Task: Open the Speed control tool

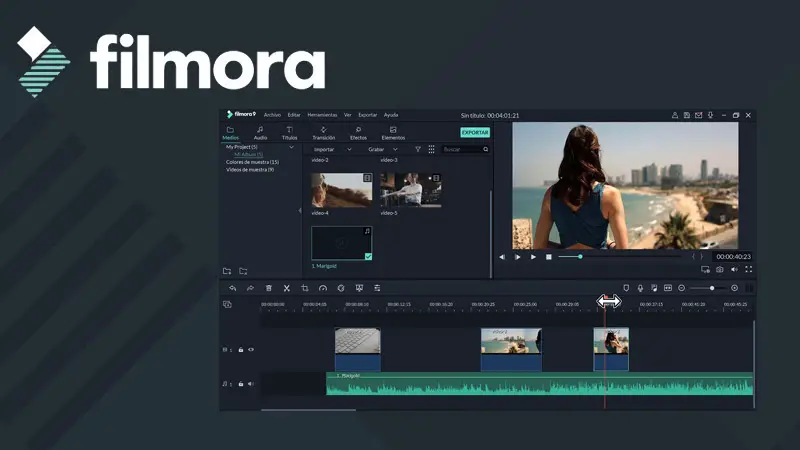Action: coord(323,288)
